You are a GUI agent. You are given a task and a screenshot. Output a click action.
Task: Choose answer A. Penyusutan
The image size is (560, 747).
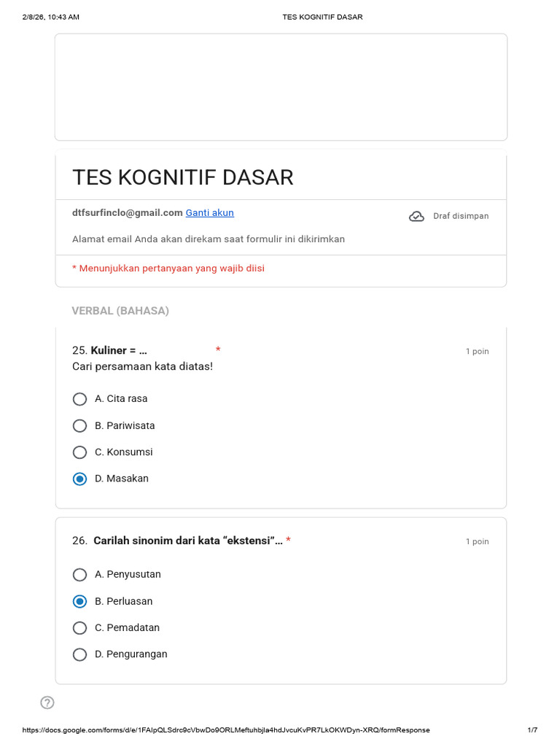[x=79, y=575]
